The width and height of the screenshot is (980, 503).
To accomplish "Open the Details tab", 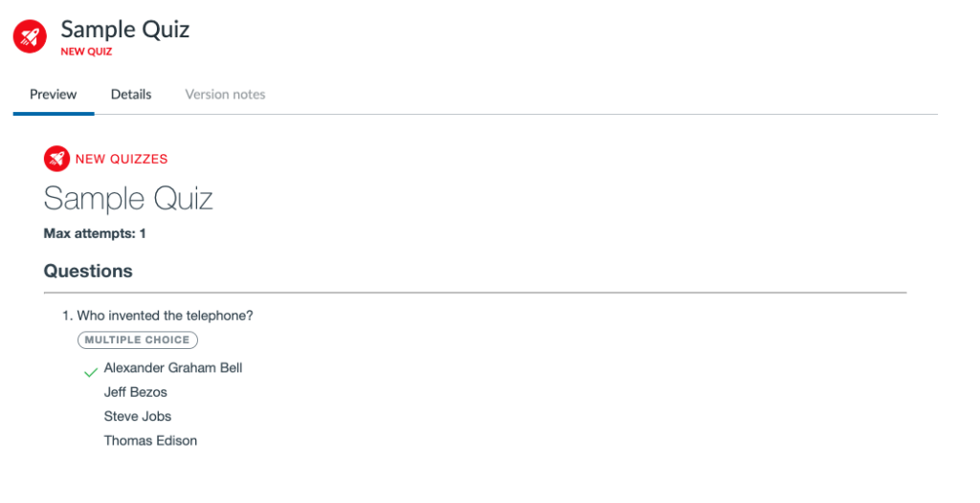I will point(131,95).
